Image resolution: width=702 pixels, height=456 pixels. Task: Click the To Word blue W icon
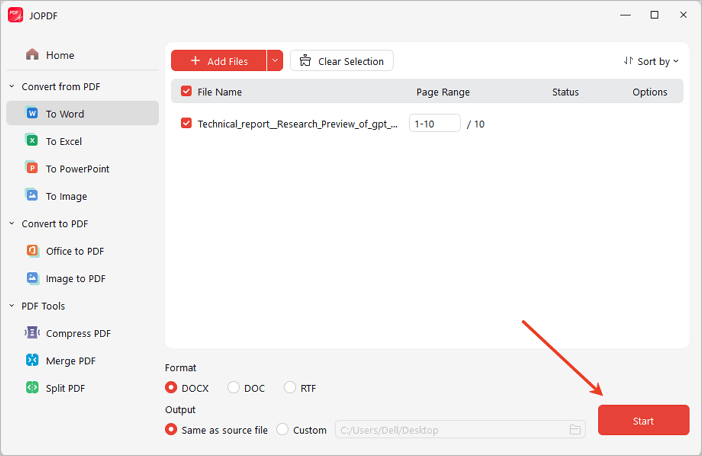32,113
